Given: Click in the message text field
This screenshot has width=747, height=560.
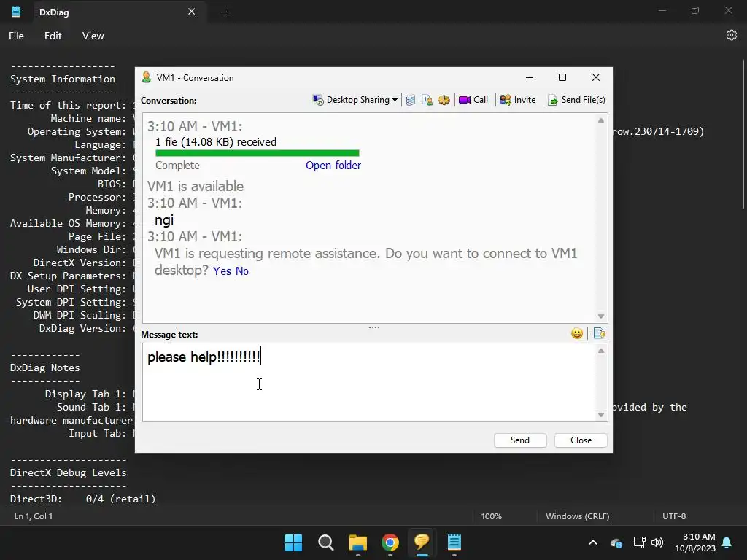Looking at the screenshot, I should point(368,382).
